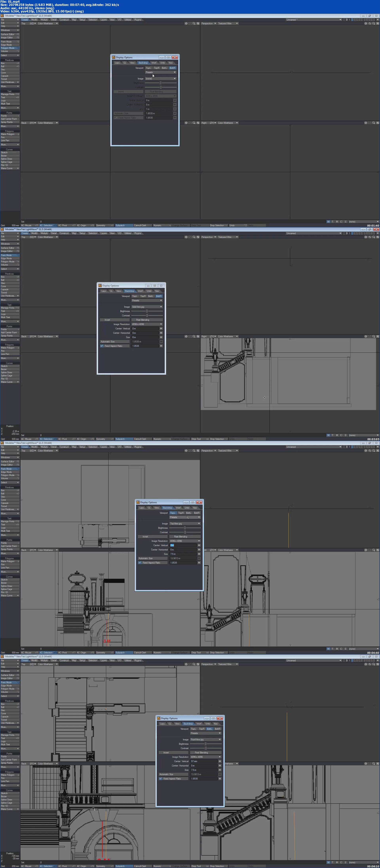Toggle Invert in SideView.jpg Display Options

(115, 320)
